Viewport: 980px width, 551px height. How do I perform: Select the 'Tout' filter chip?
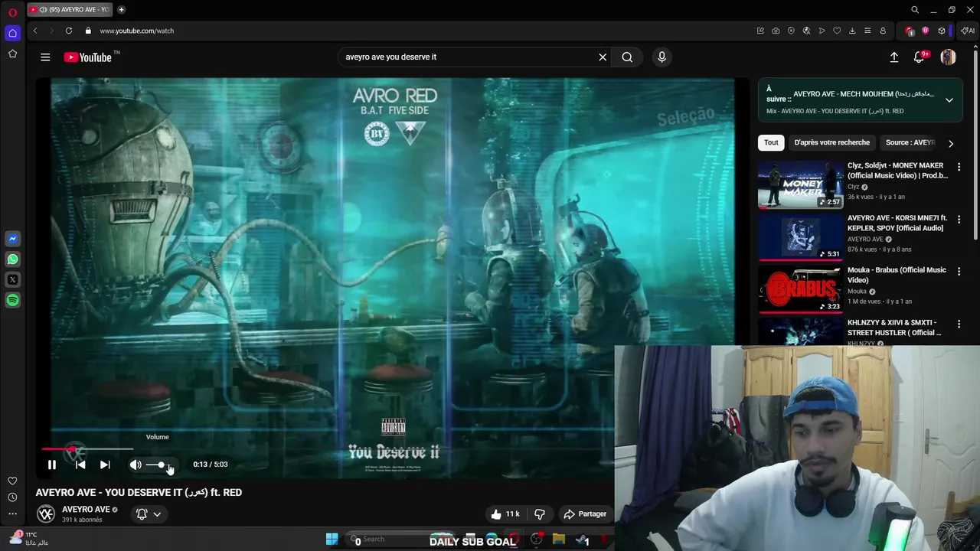tap(771, 142)
